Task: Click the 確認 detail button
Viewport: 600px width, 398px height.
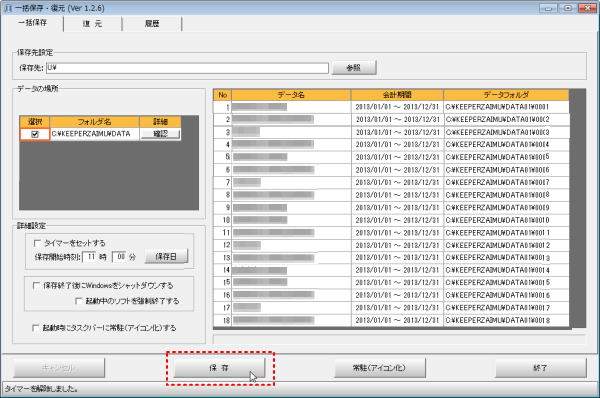Action: (x=160, y=134)
